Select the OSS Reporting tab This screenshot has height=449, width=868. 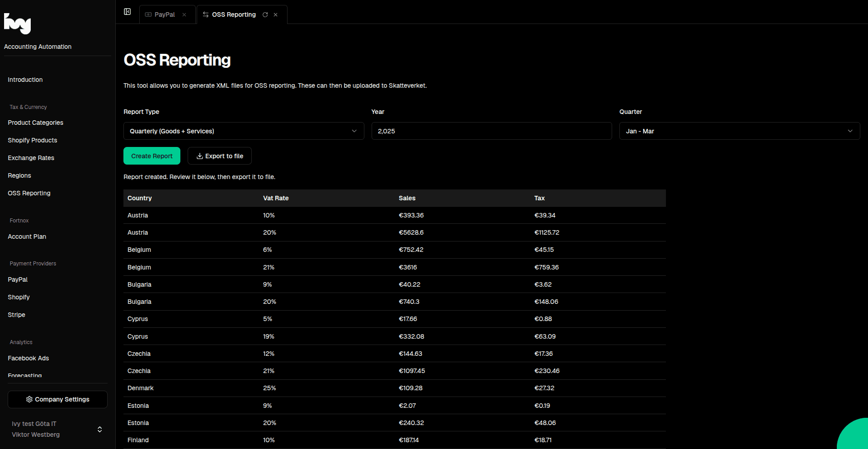pos(233,15)
